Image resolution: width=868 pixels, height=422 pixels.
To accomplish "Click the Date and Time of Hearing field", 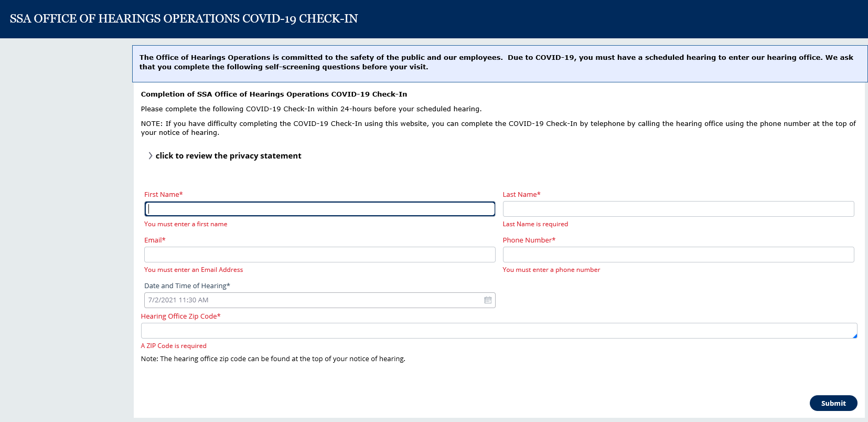I will [x=313, y=300].
